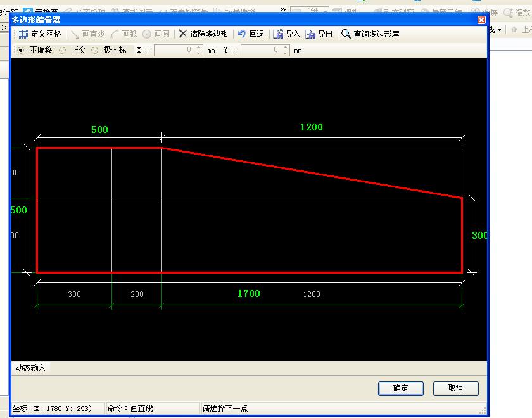
Task: Confirm with the 确定 button
Action: [x=401, y=388]
